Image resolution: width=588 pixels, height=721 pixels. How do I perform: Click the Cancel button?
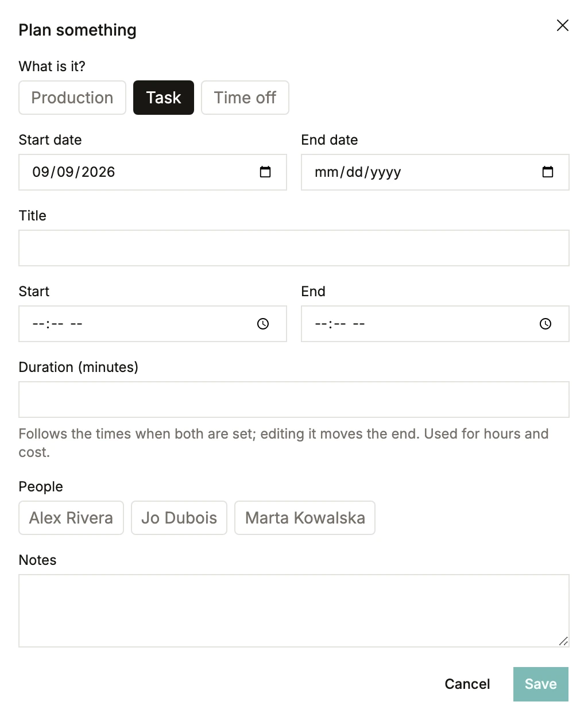467,684
